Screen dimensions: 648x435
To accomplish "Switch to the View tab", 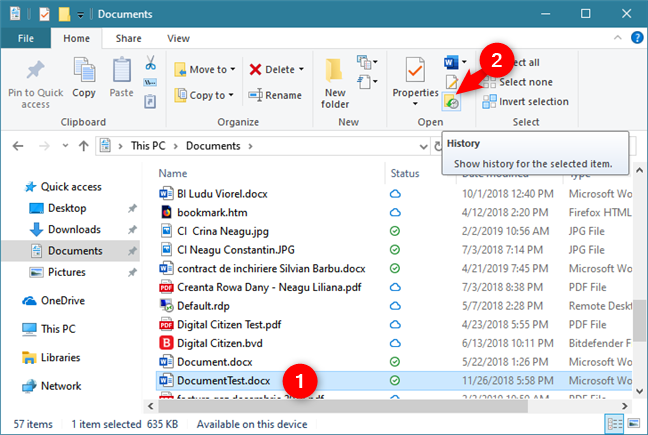I will [178, 38].
